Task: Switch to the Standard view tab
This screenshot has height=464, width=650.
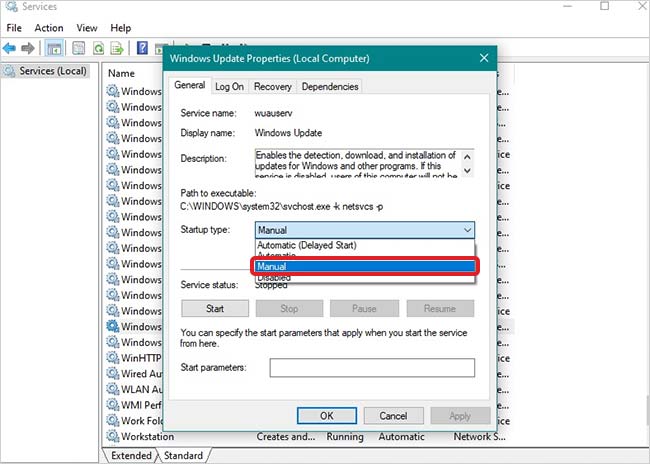Action: 184,455
